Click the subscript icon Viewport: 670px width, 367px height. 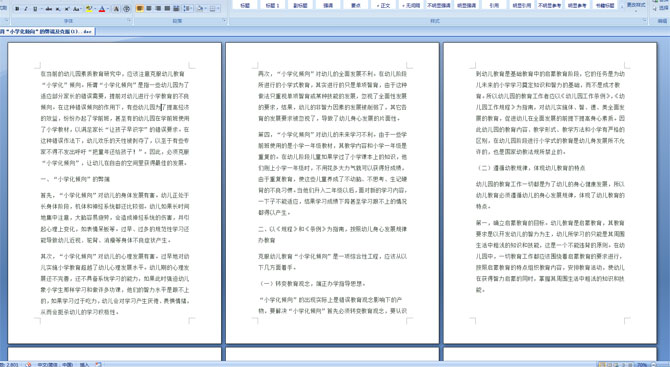pyautogui.click(x=58, y=9)
